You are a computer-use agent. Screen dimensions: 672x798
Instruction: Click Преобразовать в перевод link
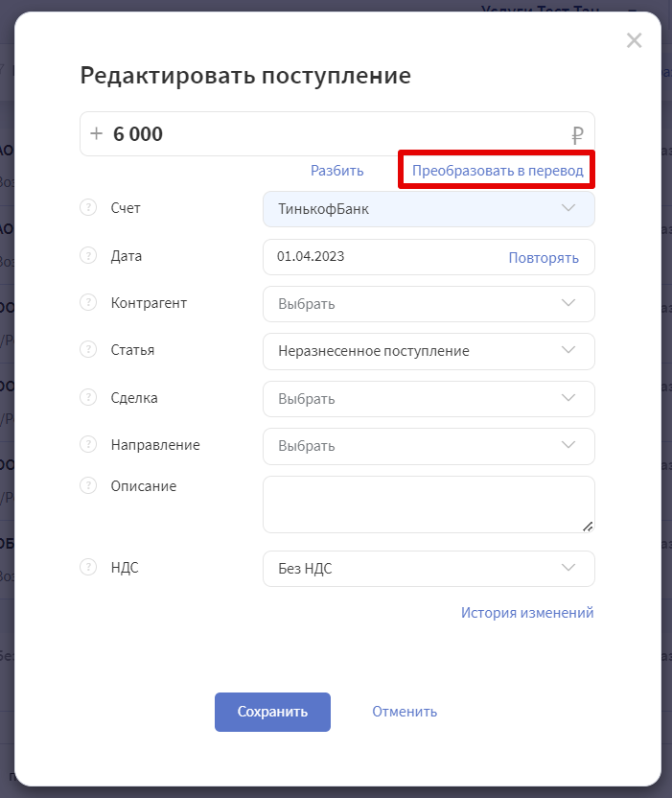point(498,171)
